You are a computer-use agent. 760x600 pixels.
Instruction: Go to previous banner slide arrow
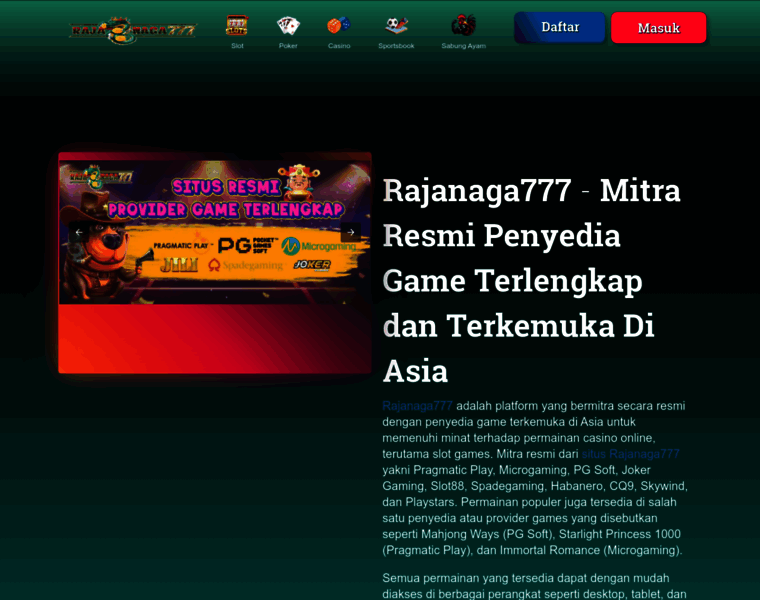[x=79, y=232]
